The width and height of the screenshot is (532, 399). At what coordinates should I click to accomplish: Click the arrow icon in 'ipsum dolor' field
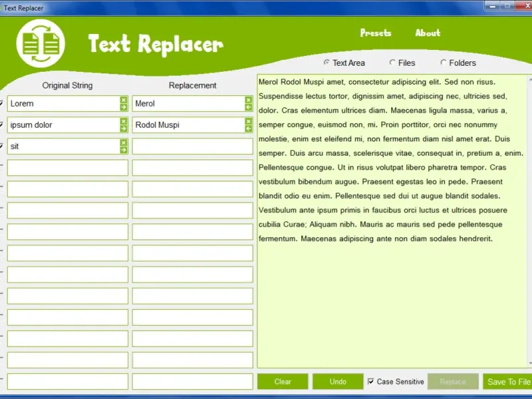tap(124, 128)
